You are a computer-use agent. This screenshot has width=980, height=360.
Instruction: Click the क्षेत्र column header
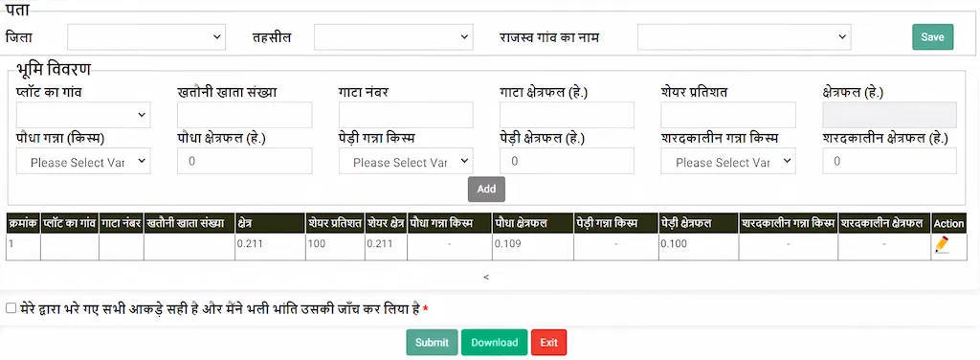[270, 223]
